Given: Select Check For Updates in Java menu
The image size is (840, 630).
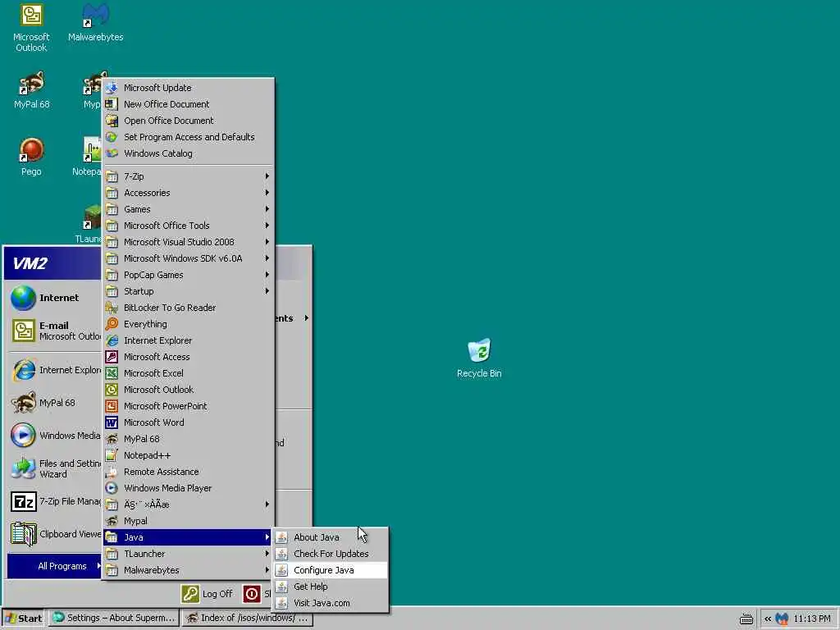Looking at the screenshot, I should point(330,554).
